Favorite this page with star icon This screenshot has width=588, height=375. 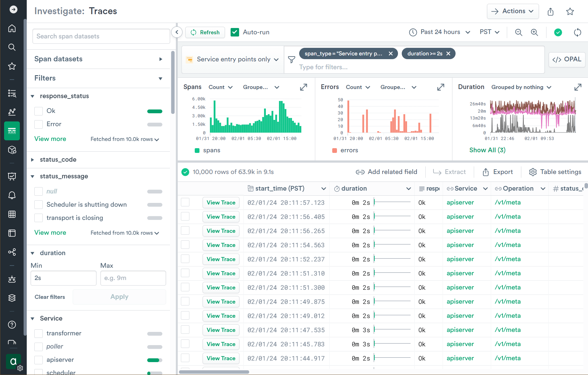570,12
